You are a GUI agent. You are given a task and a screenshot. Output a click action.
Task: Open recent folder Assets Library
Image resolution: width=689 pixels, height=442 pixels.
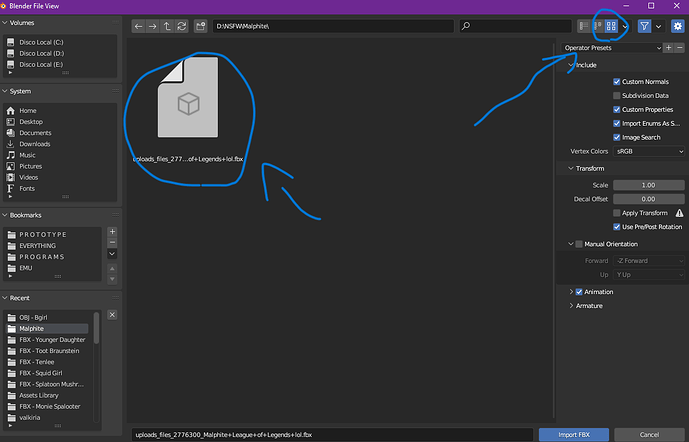coord(39,395)
